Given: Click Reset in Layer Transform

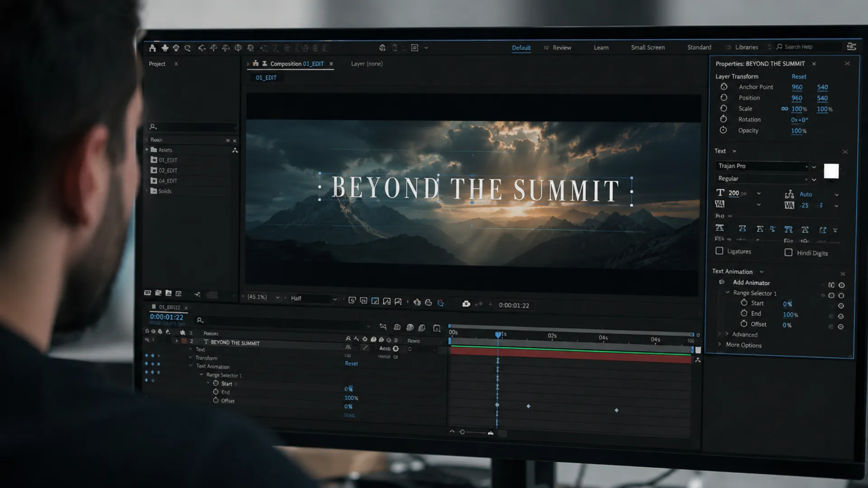Looking at the screenshot, I should (799, 76).
